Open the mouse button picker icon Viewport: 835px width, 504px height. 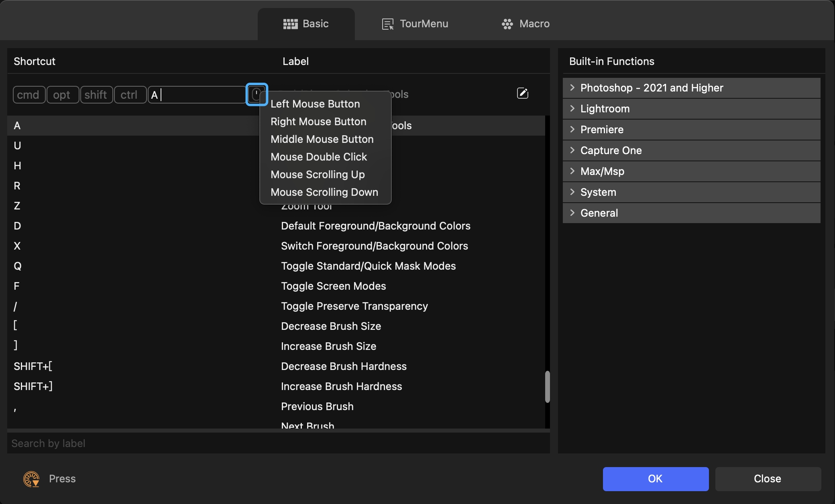coord(256,94)
